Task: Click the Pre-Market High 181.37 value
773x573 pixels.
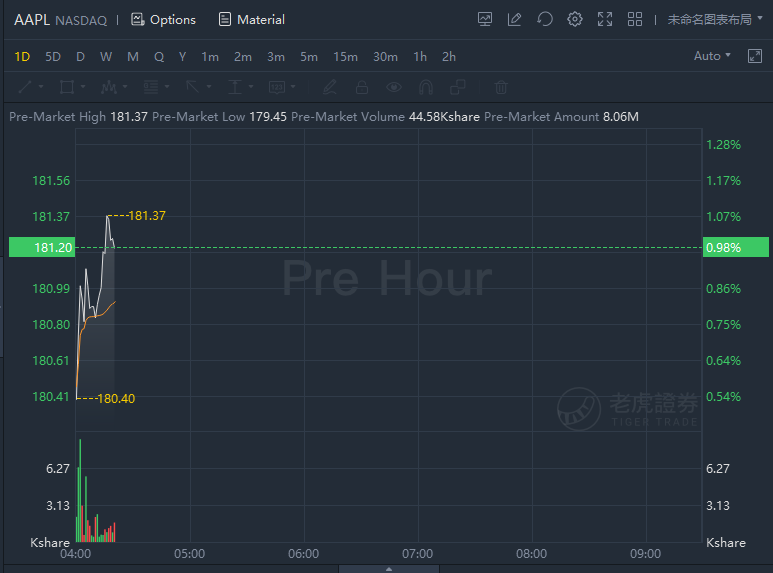Action: 129,117
